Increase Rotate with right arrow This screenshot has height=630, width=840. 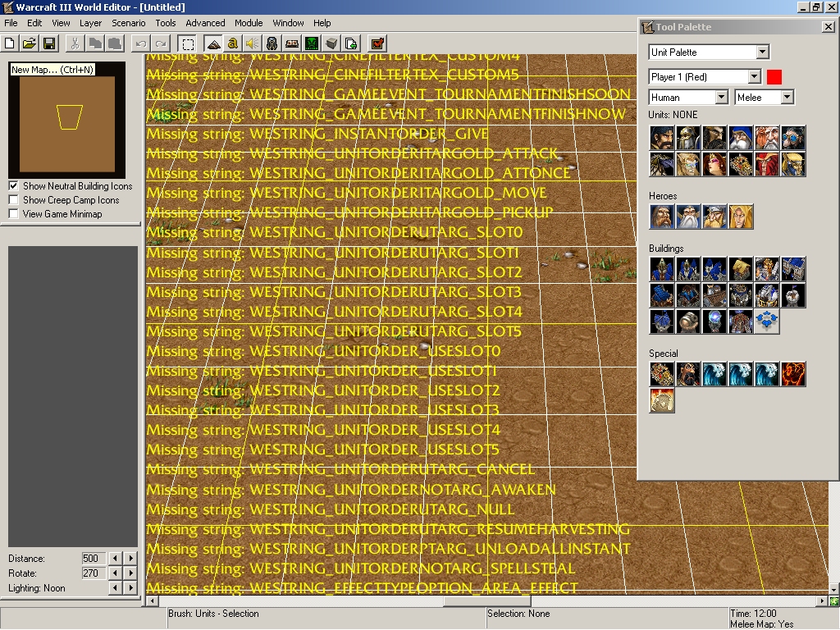(130, 573)
